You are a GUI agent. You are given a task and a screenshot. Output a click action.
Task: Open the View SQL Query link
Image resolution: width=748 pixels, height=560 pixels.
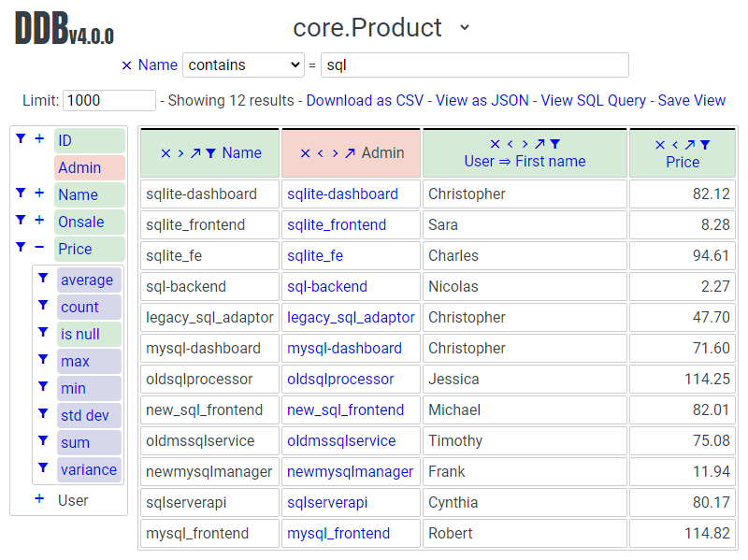(593, 100)
